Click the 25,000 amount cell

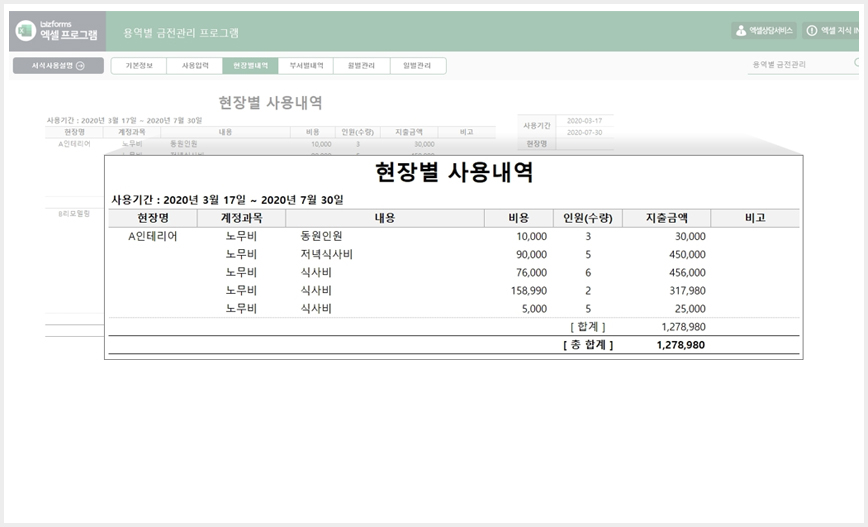(690, 309)
